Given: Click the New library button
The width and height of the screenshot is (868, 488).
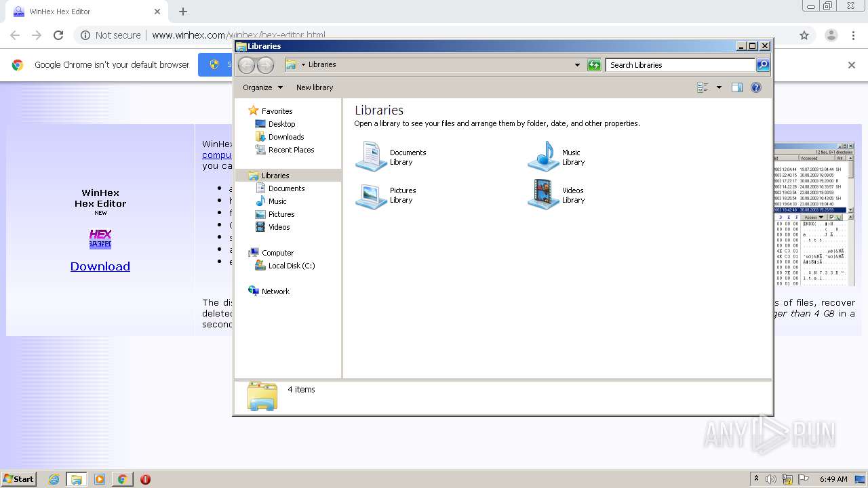Looking at the screenshot, I should tap(315, 87).
